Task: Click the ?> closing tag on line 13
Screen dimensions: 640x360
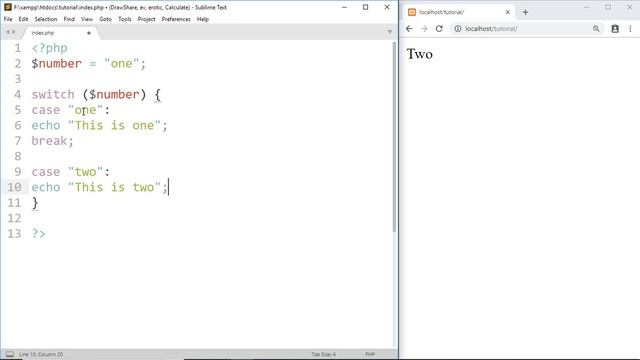Action: pos(39,233)
